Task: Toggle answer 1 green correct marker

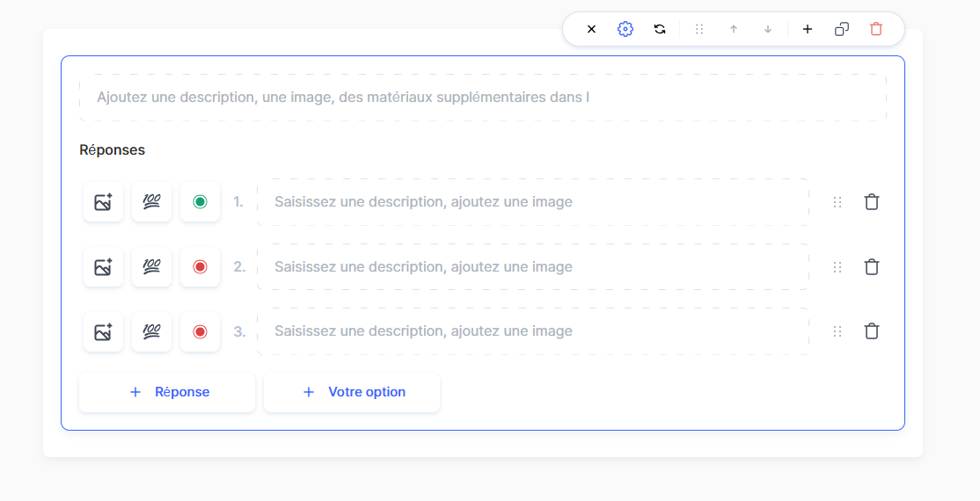Action: click(x=200, y=202)
